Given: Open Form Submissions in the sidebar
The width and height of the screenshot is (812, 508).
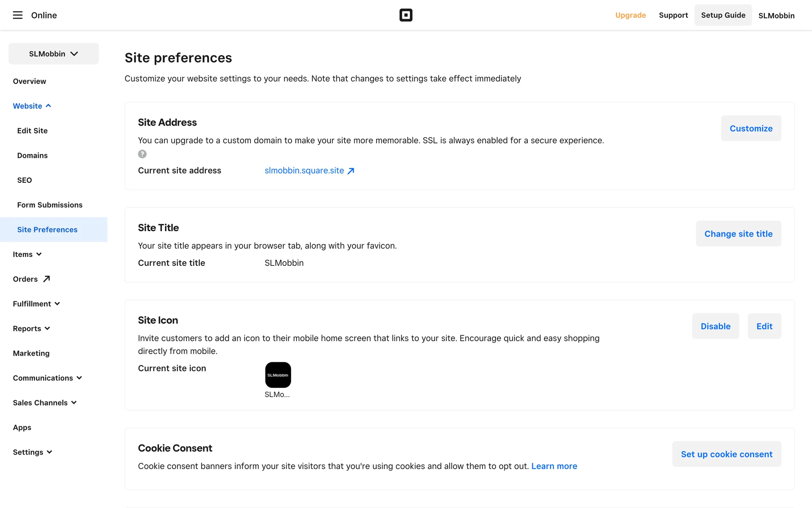Looking at the screenshot, I should point(50,205).
